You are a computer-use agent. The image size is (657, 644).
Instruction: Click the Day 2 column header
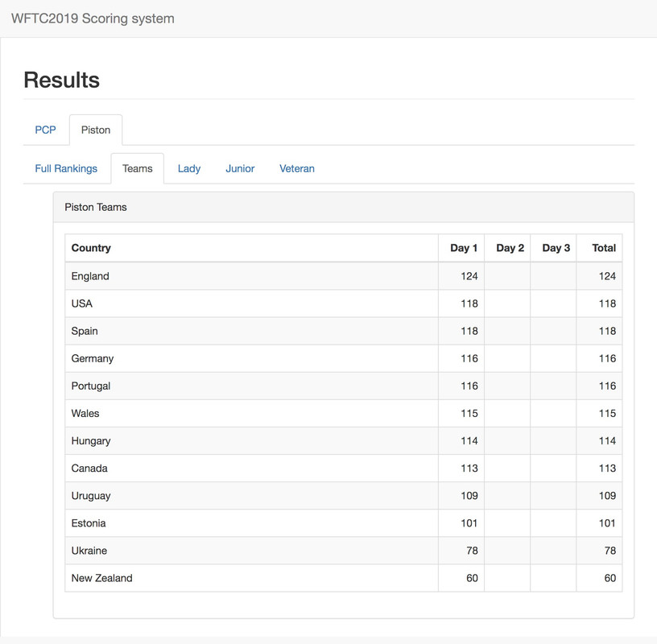click(507, 248)
